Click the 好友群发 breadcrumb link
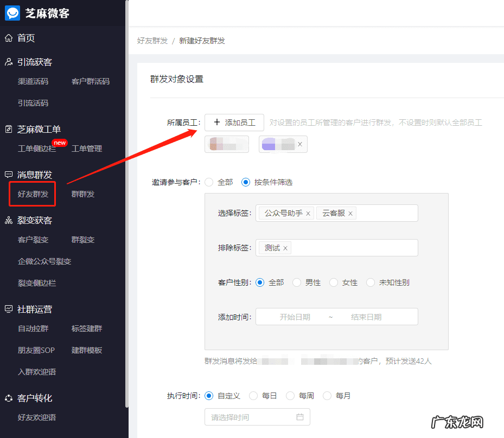 [x=152, y=40]
